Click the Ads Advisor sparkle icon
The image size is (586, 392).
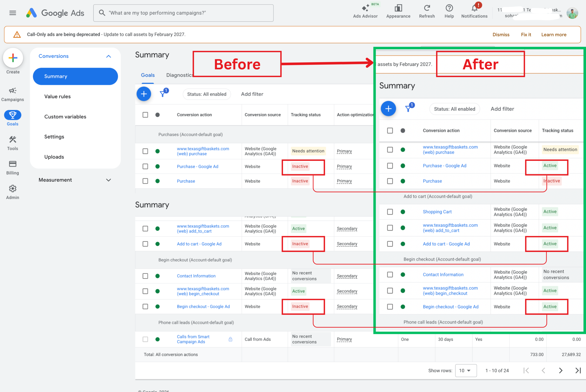click(x=365, y=8)
